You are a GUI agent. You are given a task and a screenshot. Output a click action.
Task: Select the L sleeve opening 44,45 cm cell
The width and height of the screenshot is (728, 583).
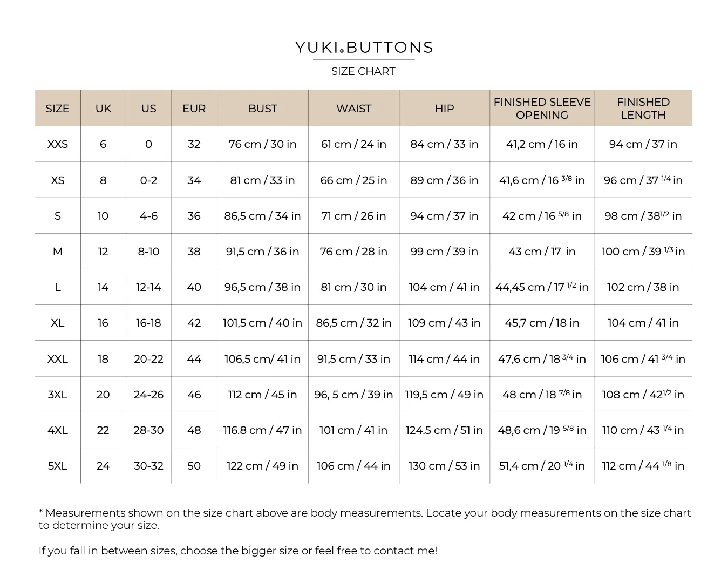[542, 287]
